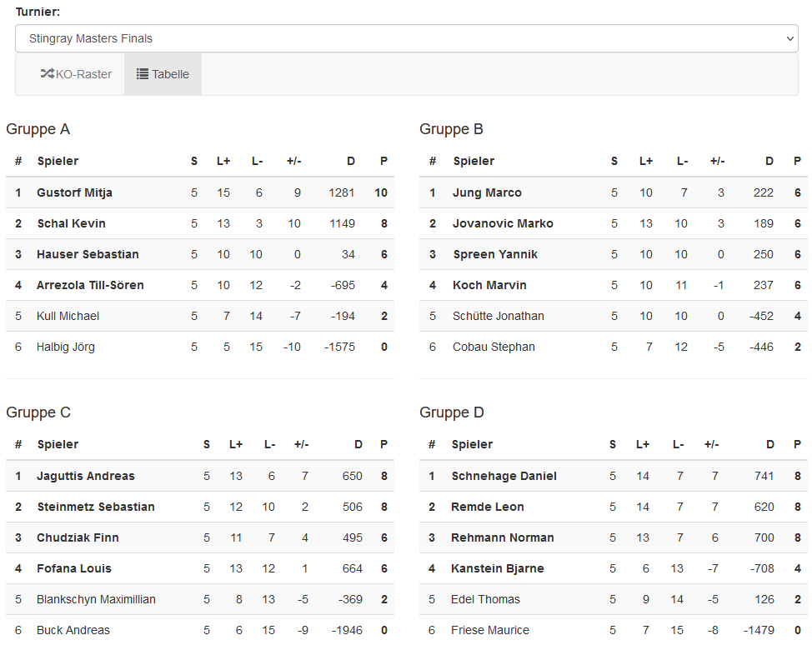Open the Turnier selection dropdown

click(406, 38)
